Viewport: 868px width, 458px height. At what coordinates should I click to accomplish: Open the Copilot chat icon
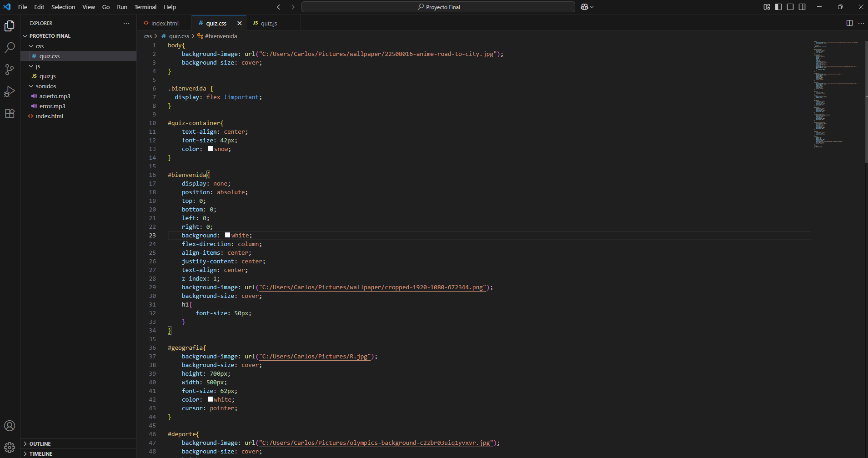coord(585,7)
